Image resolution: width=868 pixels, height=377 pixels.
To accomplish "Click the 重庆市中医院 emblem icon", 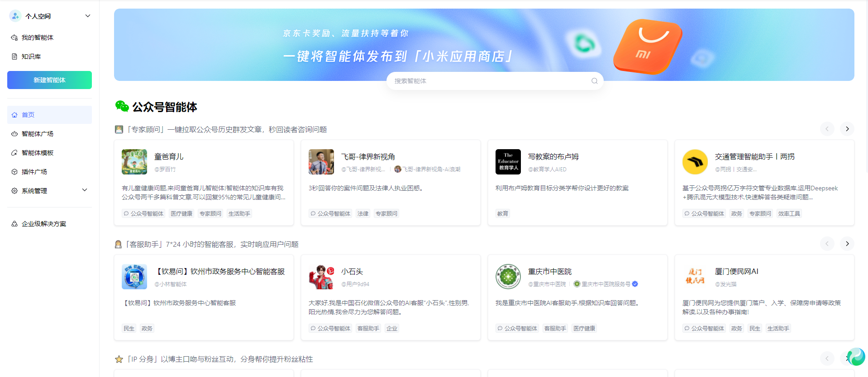I will coord(508,277).
